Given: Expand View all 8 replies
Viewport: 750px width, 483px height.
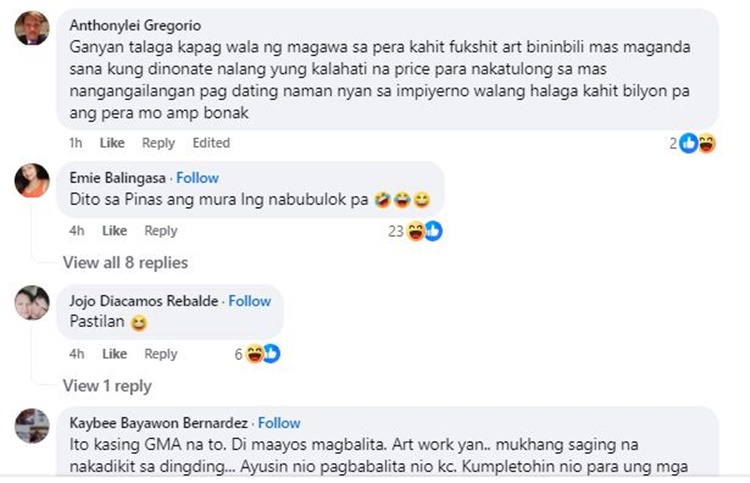Looking at the screenshot, I should [125, 263].
